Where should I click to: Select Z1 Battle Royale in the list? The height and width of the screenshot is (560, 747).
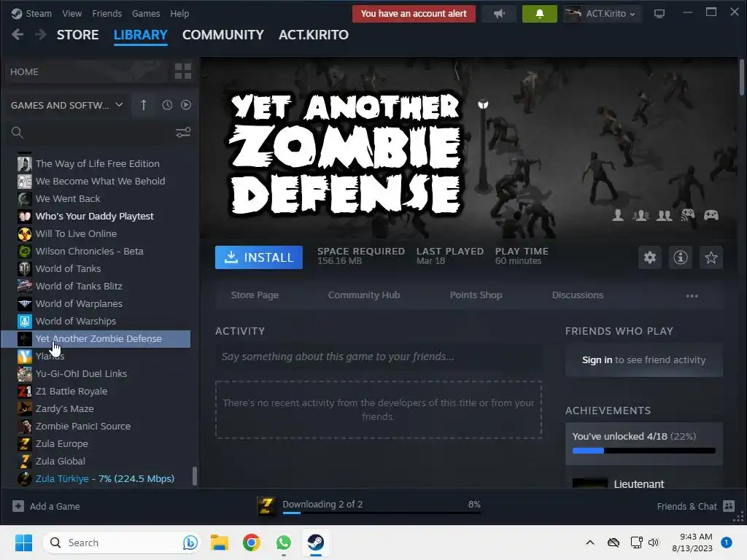pyautogui.click(x=96, y=391)
